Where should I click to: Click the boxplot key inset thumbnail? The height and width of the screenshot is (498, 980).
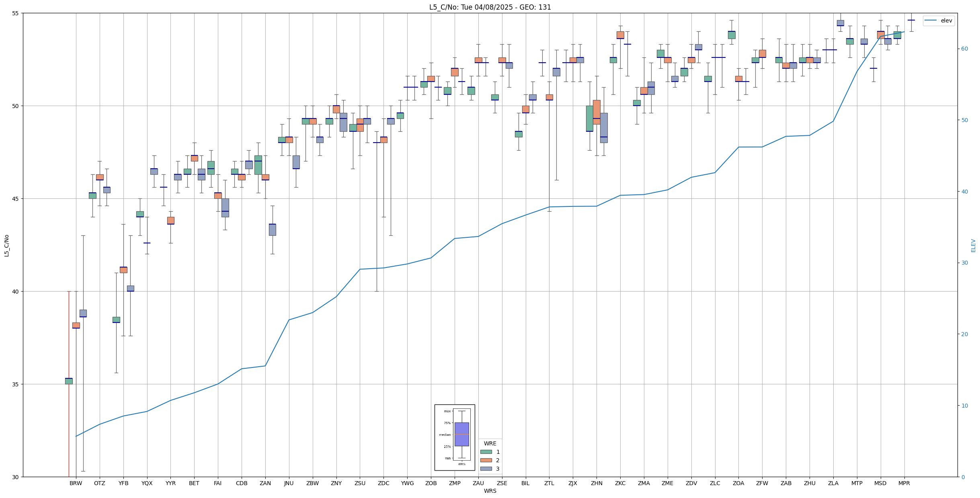(x=455, y=437)
